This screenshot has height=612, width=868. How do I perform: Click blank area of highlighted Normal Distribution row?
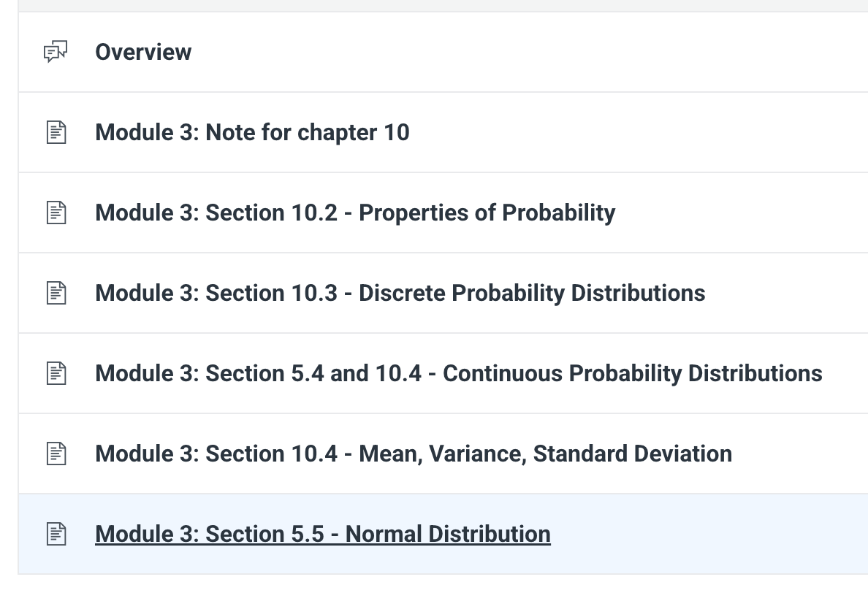709,534
